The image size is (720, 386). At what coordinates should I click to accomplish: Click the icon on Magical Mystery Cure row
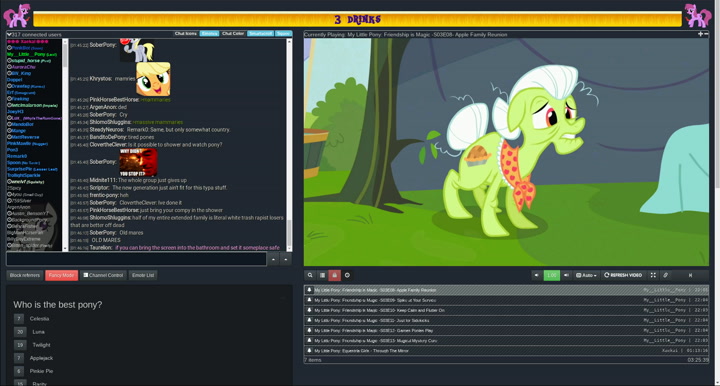(x=309, y=340)
